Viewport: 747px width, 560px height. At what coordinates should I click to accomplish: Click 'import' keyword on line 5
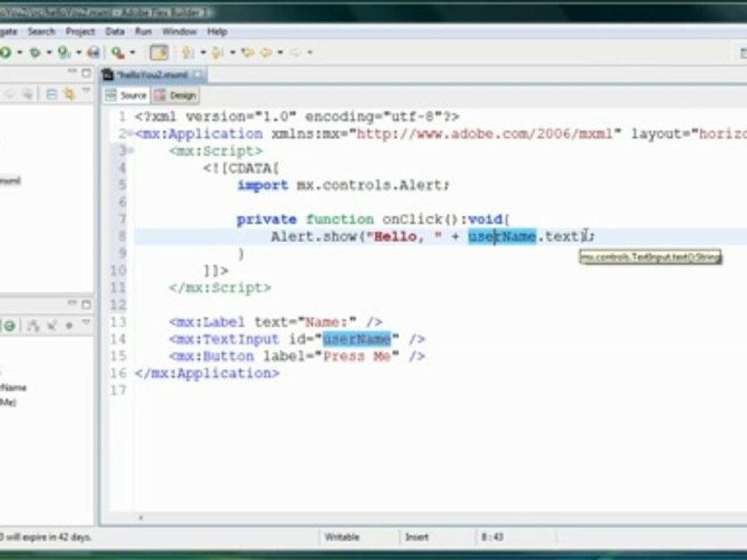tap(262, 185)
